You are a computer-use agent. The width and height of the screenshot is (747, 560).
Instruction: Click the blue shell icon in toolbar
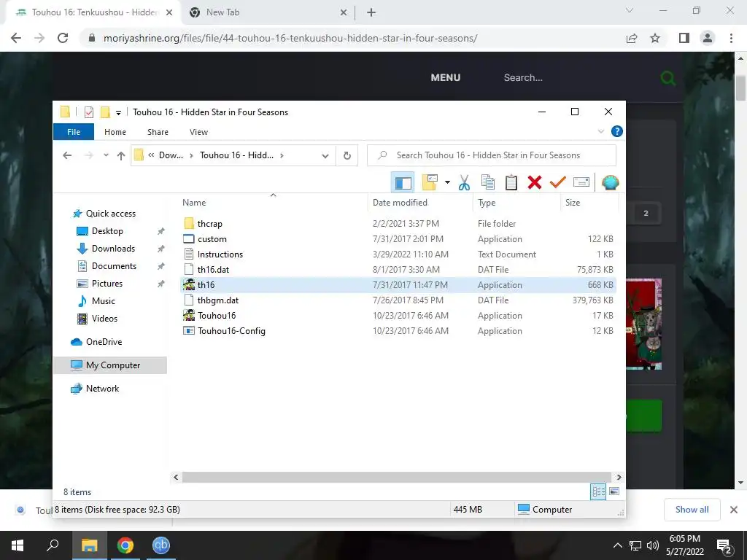[x=611, y=182]
